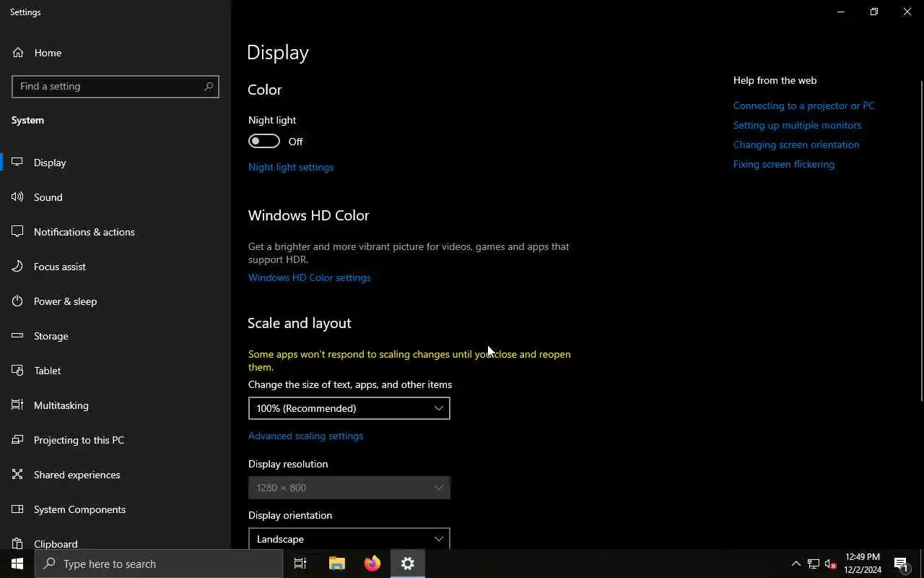The width and height of the screenshot is (924, 578).
Task: Click the System Components icon
Action: (x=17, y=509)
